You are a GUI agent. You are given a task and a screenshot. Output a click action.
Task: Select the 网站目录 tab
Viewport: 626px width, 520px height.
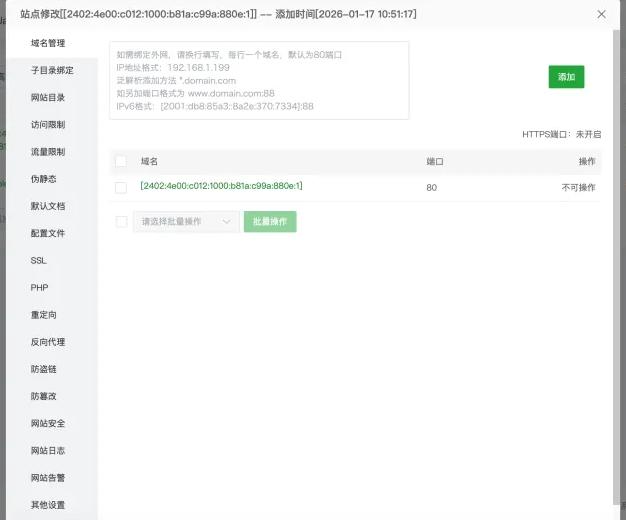pos(48,98)
